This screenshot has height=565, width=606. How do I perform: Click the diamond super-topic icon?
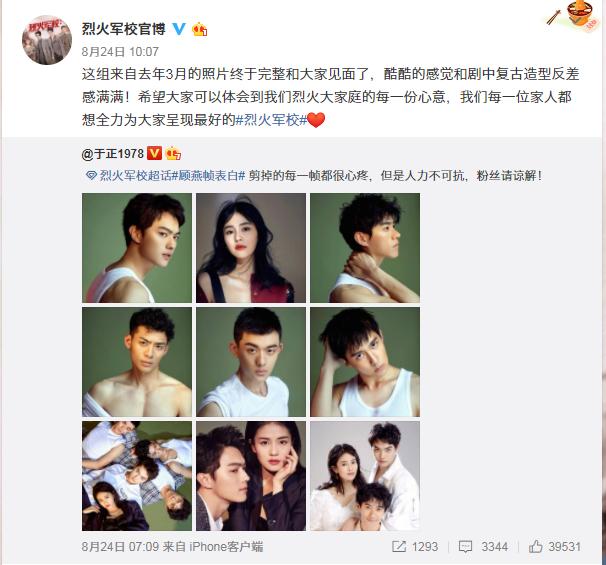pyautogui.click(x=91, y=176)
